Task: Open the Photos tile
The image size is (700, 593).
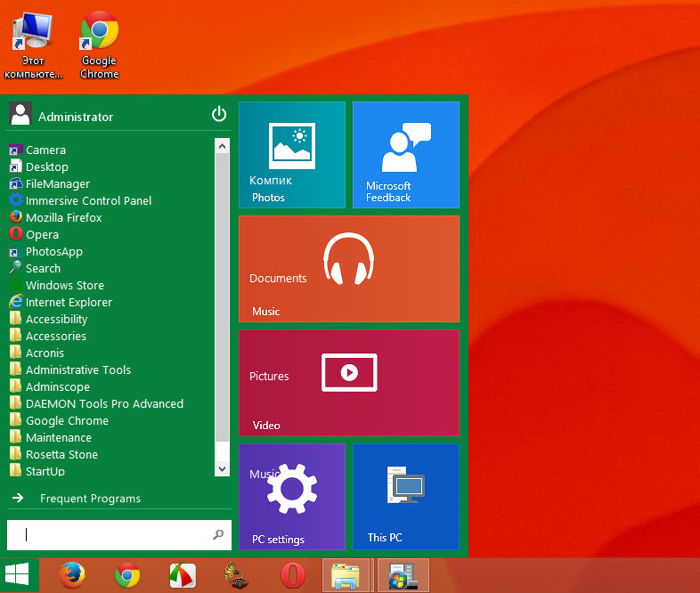Action: tap(292, 155)
